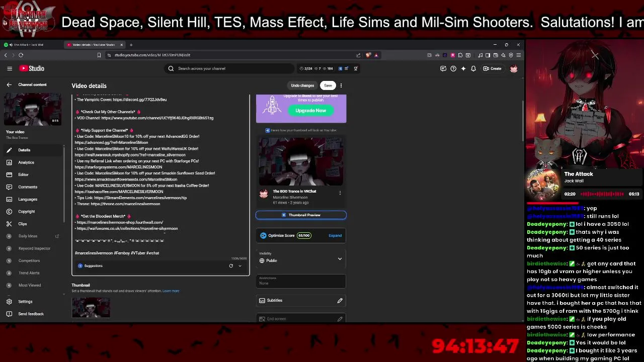Go back to Channel content arrow
644x362 pixels.
pyautogui.click(x=9, y=84)
